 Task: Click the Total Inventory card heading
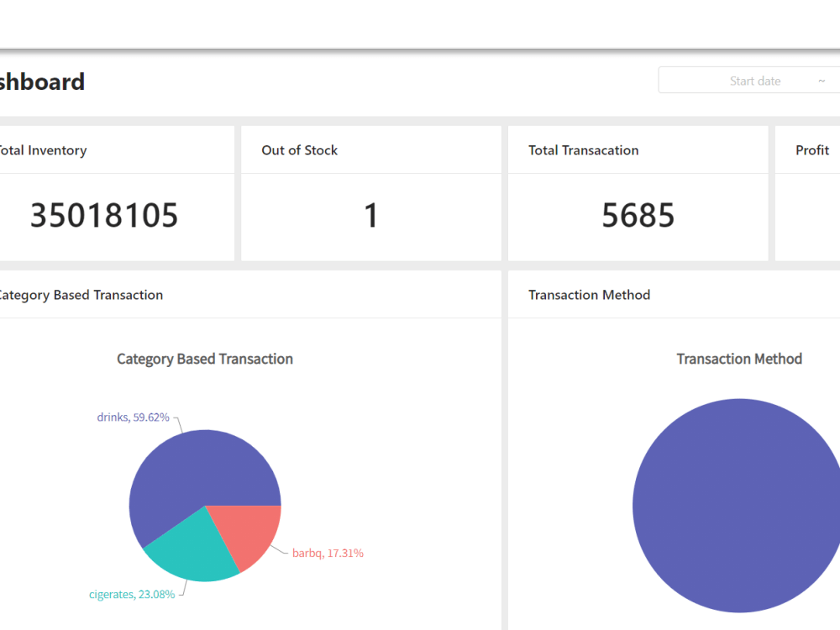coord(42,150)
